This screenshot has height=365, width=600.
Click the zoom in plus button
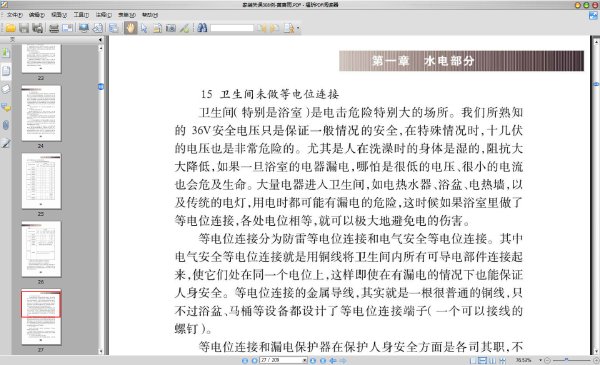coord(596,360)
